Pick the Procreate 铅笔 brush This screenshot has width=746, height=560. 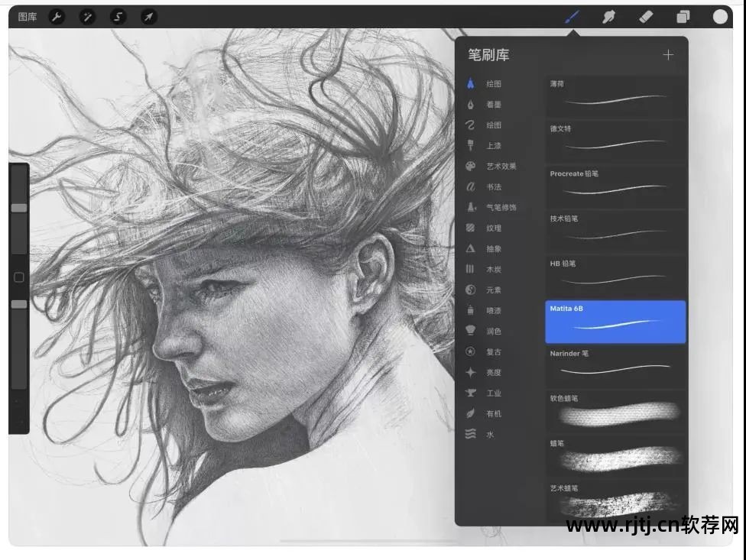[615, 185]
